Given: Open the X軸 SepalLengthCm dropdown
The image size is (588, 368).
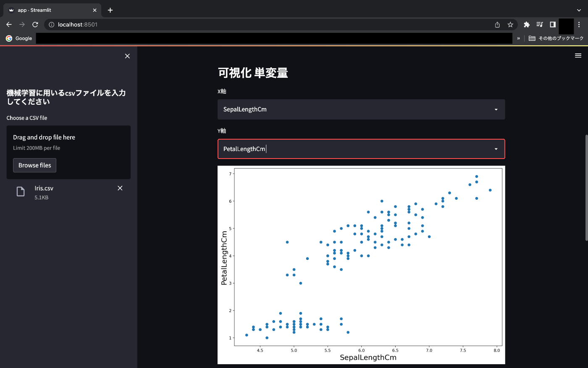Looking at the screenshot, I should (361, 109).
